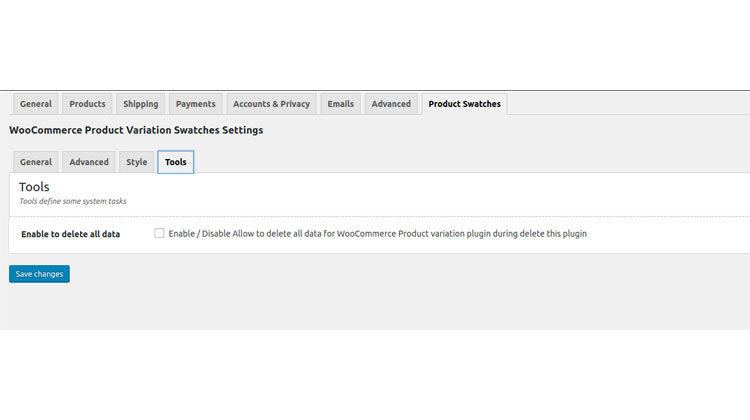The width and height of the screenshot is (750, 420).
Task: Select the Product Swatches tab
Action: [464, 104]
